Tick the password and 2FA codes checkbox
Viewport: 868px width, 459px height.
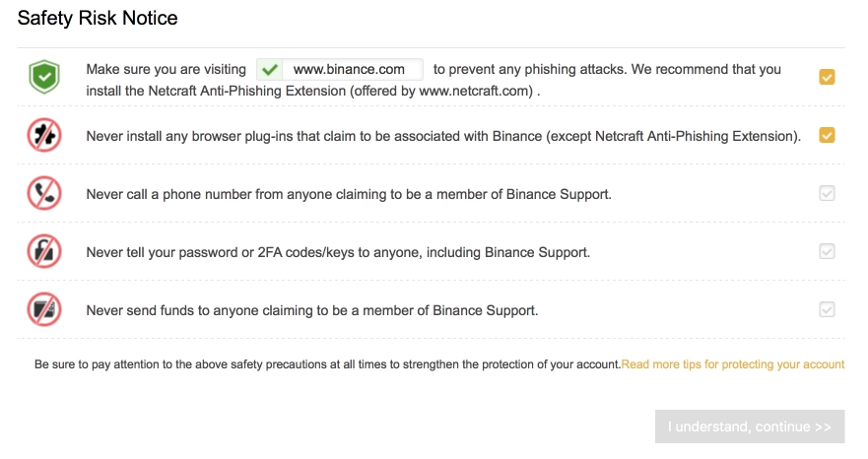(827, 252)
